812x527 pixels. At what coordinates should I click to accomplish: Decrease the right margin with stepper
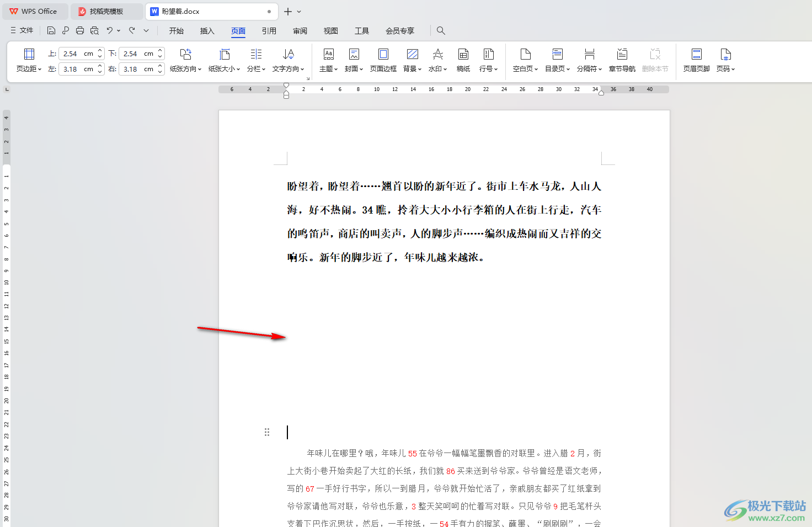pyautogui.click(x=160, y=72)
